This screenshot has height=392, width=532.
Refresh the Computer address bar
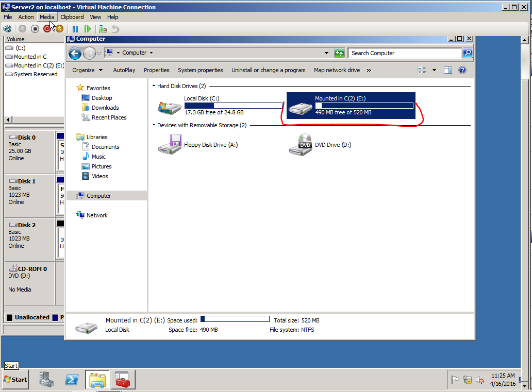(x=339, y=53)
